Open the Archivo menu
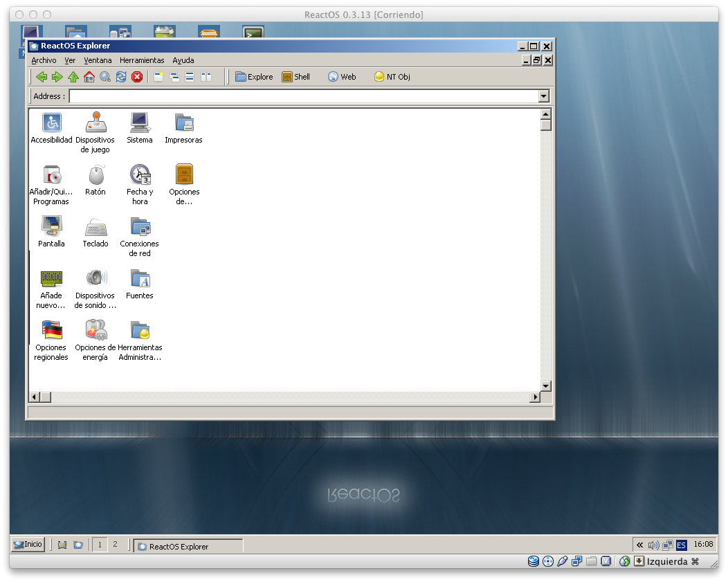The image size is (728, 582). pyautogui.click(x=44, y=60)
